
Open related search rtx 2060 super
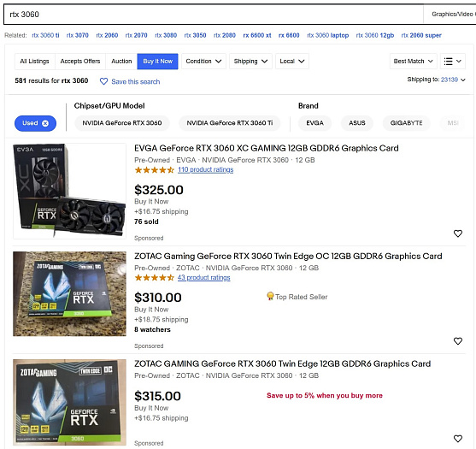(x=421, y=35)
